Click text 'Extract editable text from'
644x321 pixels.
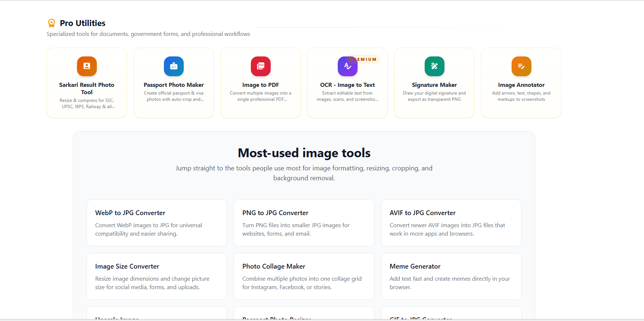pyautogui.click(x=348, y=93)
